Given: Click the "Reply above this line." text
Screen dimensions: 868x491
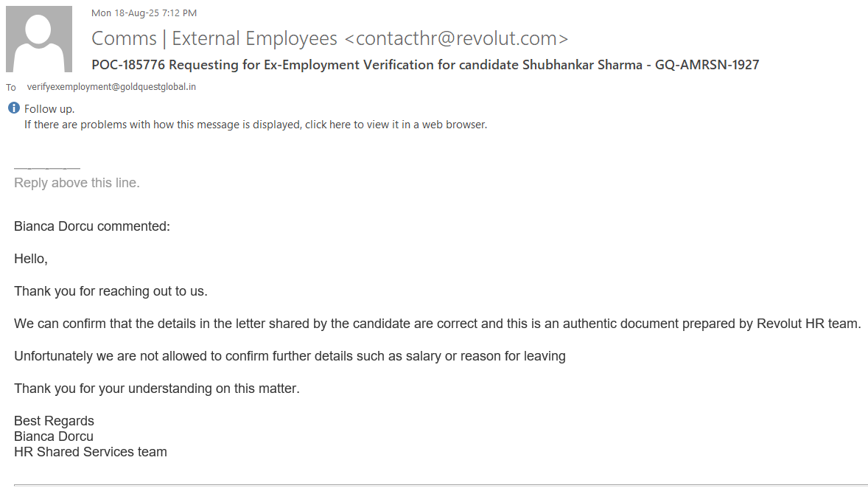Looking at the screenshot, I should pos(77,183).
